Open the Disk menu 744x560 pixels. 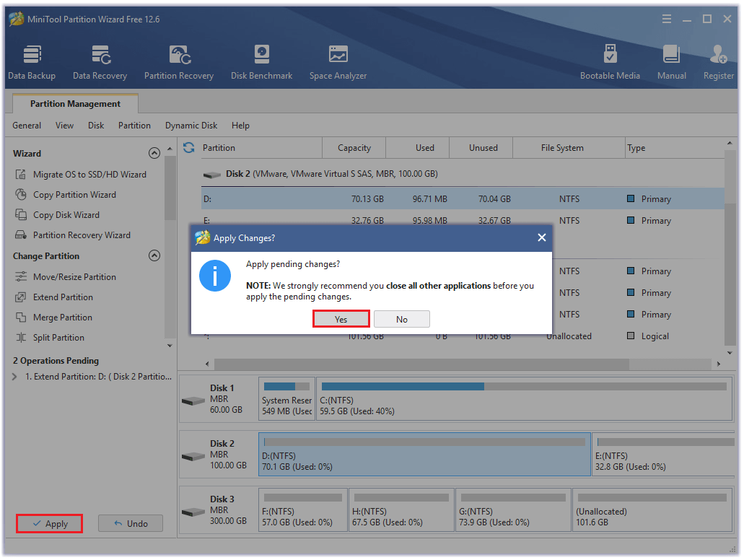tap(96, 126)
